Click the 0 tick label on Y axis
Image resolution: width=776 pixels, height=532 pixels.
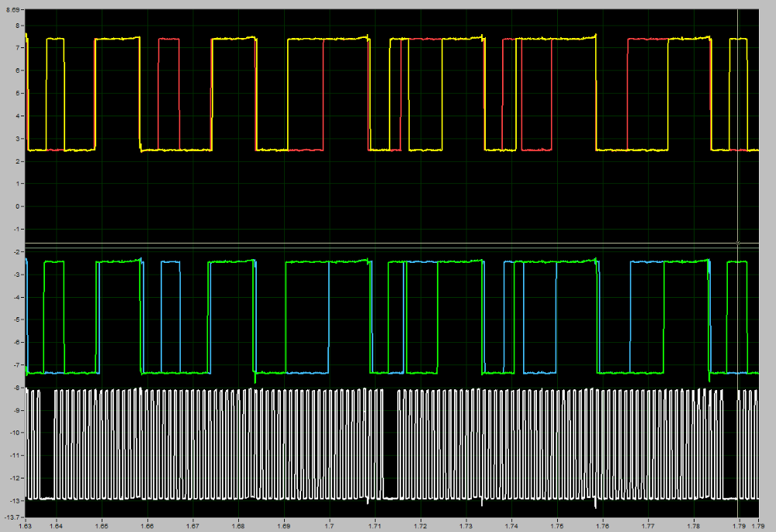point(17,206)
